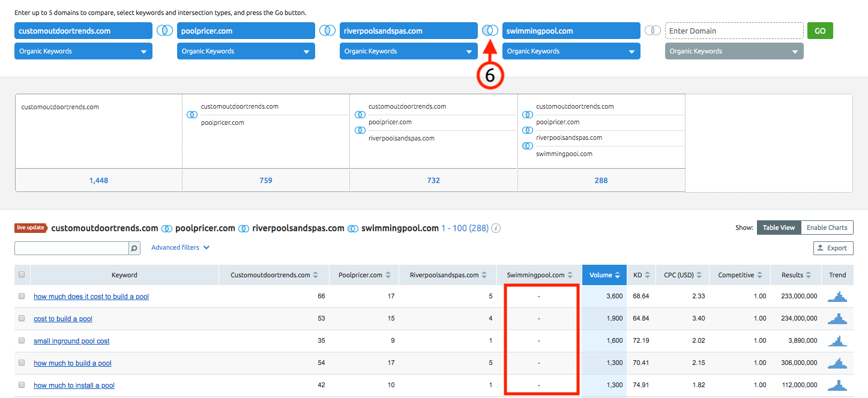Viewport: 868px width, 398px height.
Task: Select the Enable Charts tab
Action: [x=827, y=228]
